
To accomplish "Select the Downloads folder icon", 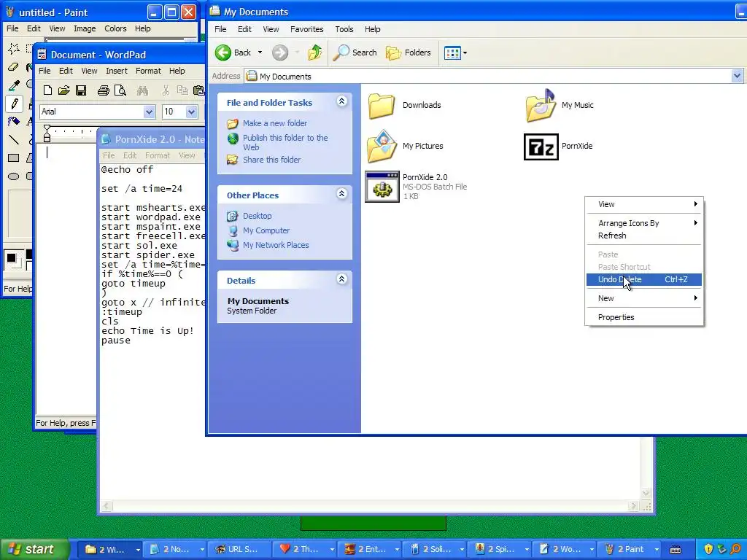I will tap(382, 106).
